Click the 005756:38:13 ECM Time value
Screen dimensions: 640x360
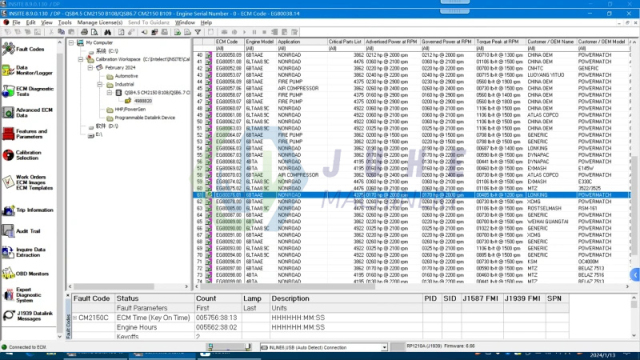click(216, 318)
